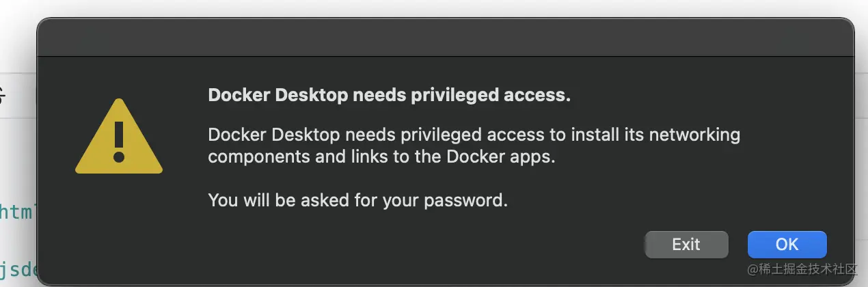Click the dialog's dark title bar

444,38
